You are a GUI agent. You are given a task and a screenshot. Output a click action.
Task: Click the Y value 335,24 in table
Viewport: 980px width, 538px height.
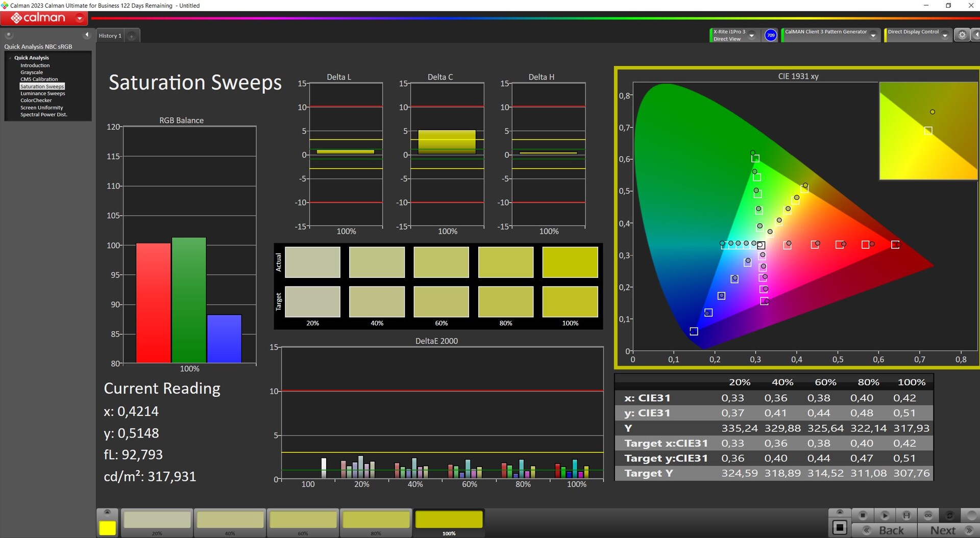point(739,428)
